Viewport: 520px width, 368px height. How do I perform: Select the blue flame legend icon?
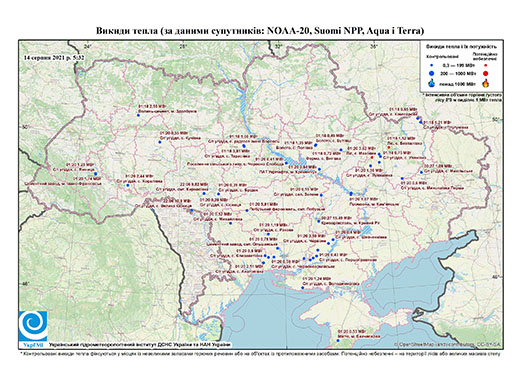pyautogui.click(x=432, y=83)
